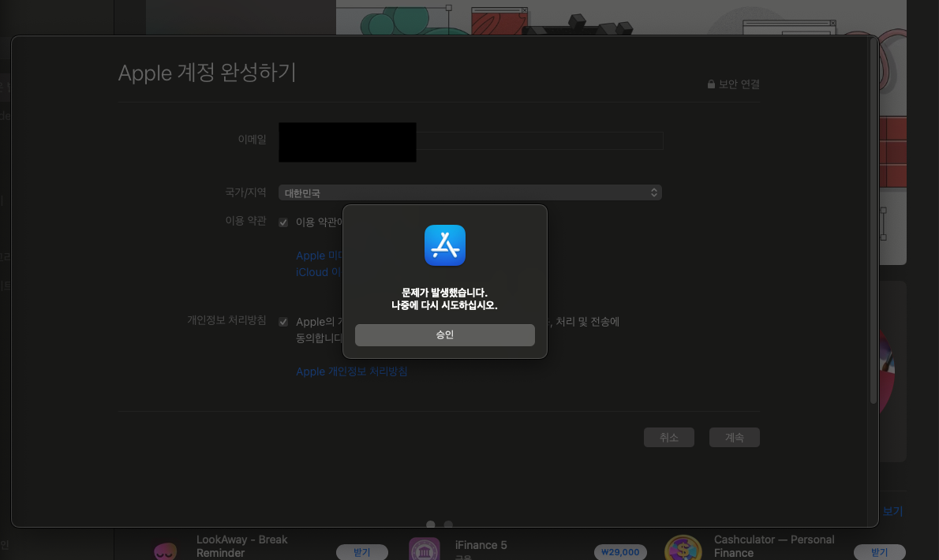Toggle the 개인정보 처리방침 consent checkbox
The image size is (939, 560).
coord(283,322)
